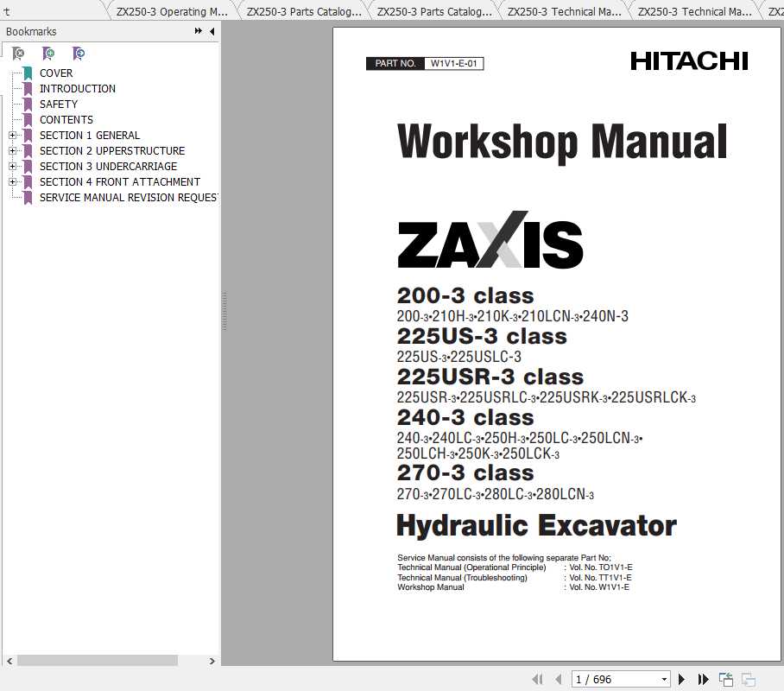The height and width of the screenshot is (691, 784).
Task: Expand SECTION 2 UPPERSTRUCTURE bookmark
Action: 11,150
